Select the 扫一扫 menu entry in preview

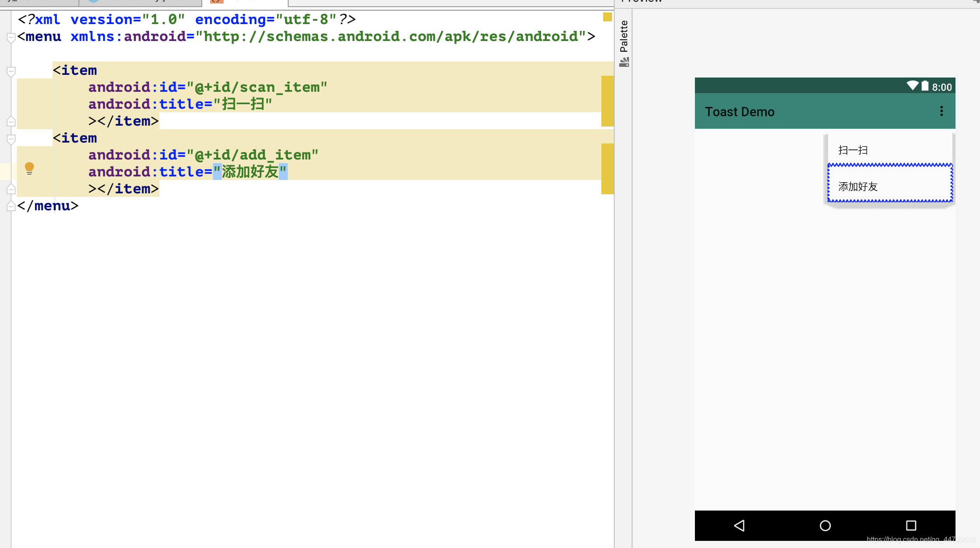tap(889, 150)
